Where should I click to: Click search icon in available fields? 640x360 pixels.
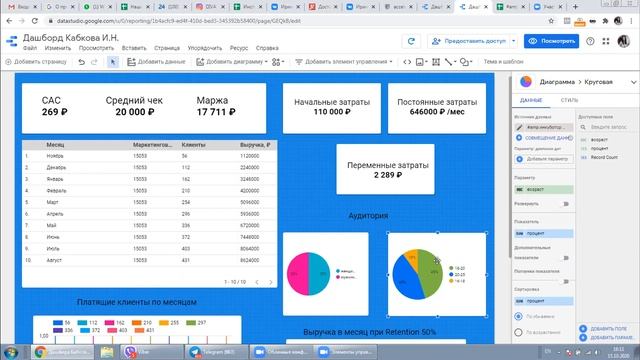coord(583,127)
